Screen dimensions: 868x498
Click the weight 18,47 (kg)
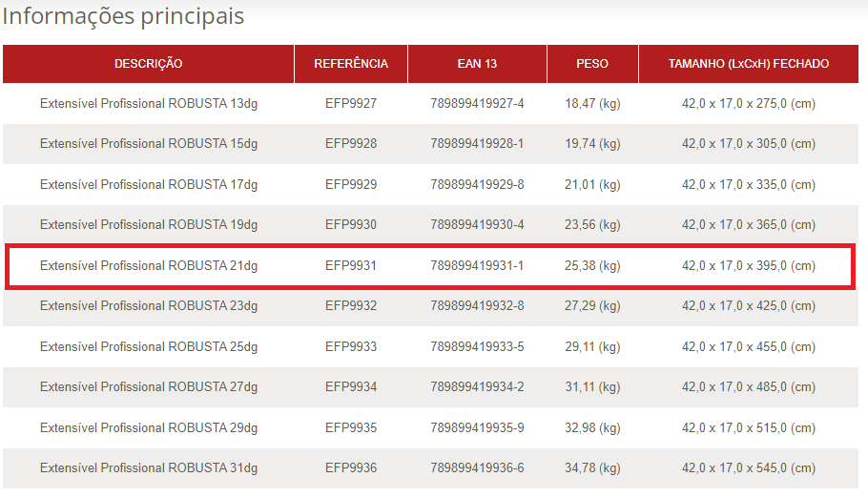(x=592, y=104)
